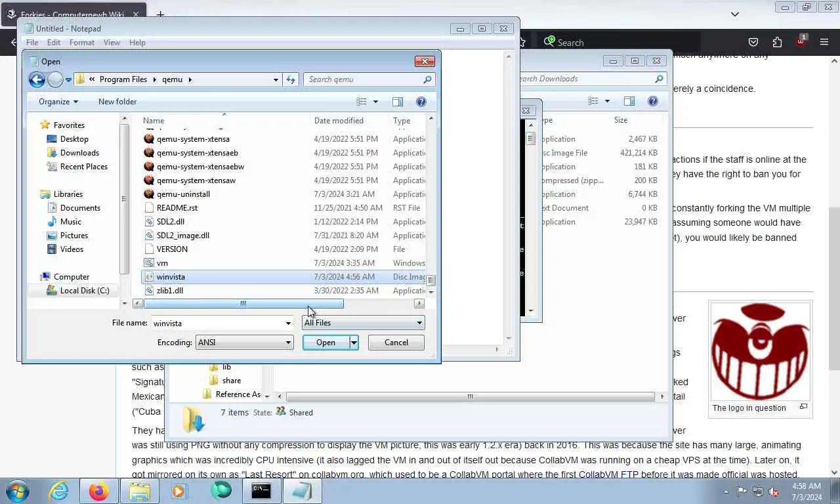Select the winvista disc image icon
Screen dimensions: 840x504
(149, 277)
